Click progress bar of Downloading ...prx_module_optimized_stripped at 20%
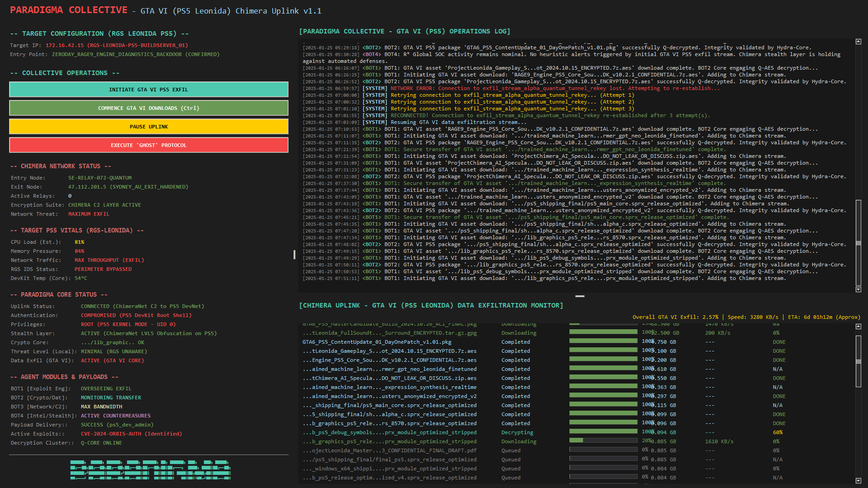 point(603,440)
